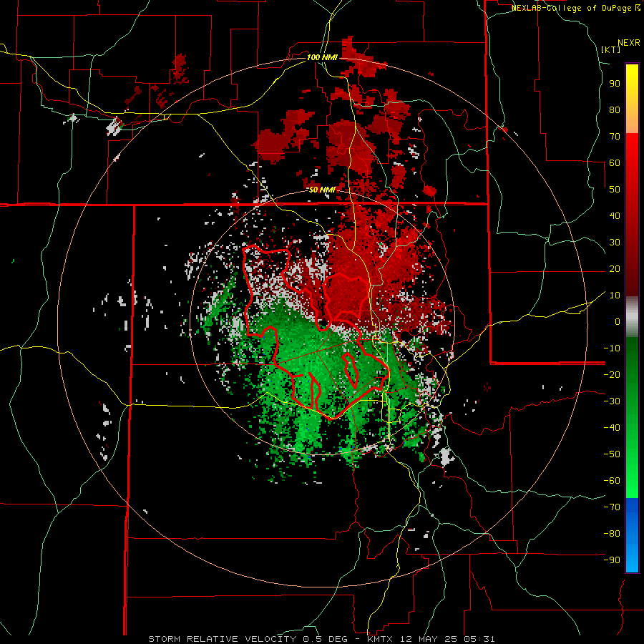This screenshot has width=644, height=644.
Task: Click the 70 value on the velocity scale
Action: tap(615, 137)
